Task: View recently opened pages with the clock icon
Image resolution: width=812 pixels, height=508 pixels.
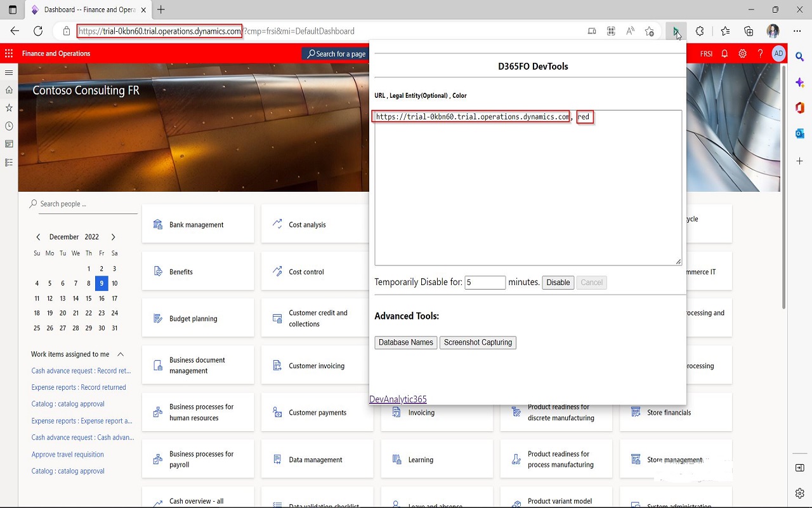Action: pyautogui.click(x=9, y=126)
